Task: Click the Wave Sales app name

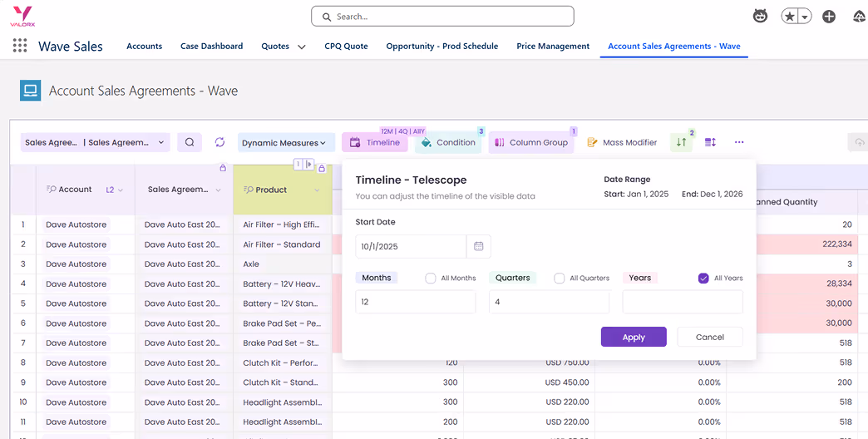Action: [71, 47]
